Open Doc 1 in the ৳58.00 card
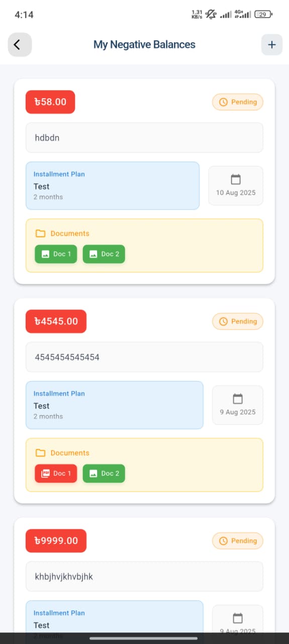This screenshot has height=644, width=289. 56,254
